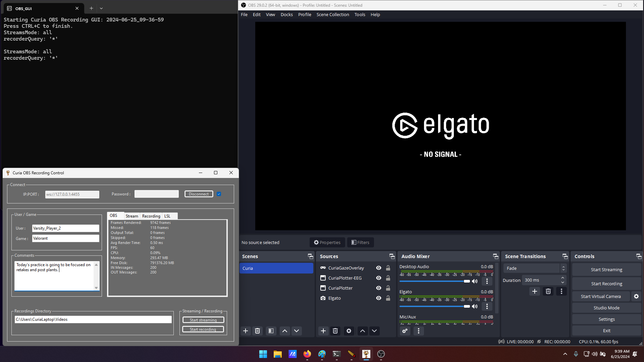Pop out the Scene Transitions dock icon

[565, 256]
